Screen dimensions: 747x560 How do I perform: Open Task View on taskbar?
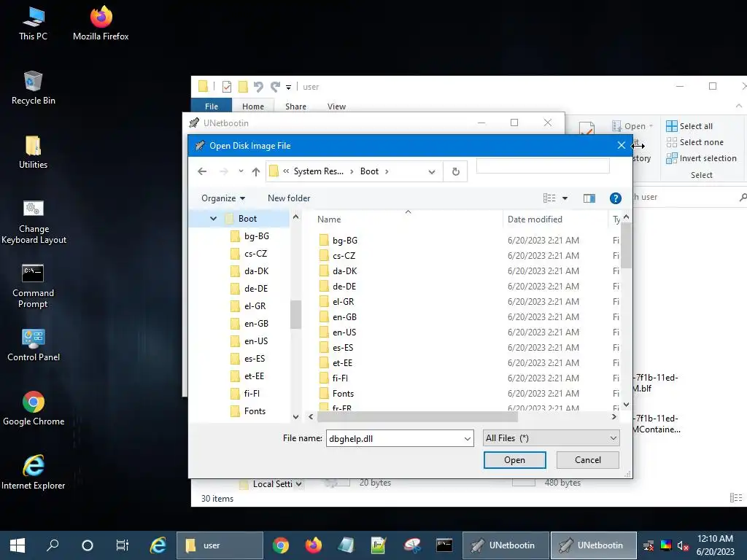coord(123,545)
